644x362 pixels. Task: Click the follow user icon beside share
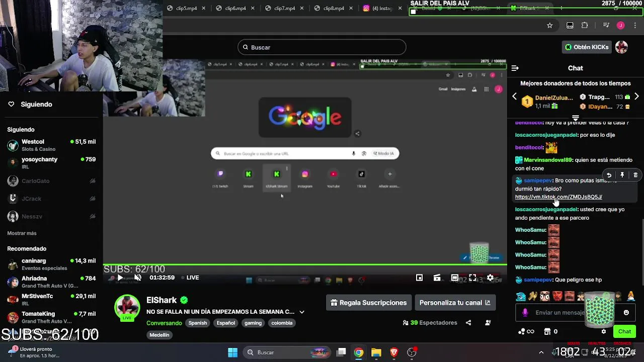[488, 323]
